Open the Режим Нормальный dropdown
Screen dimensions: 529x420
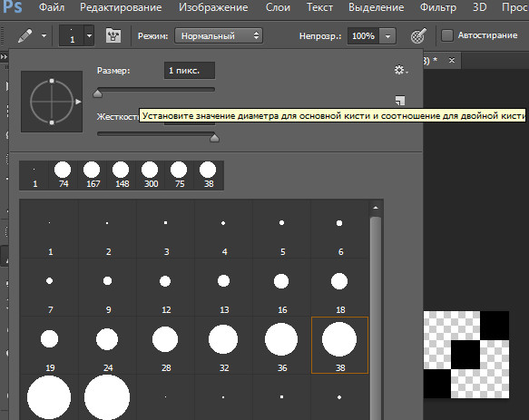219,35
